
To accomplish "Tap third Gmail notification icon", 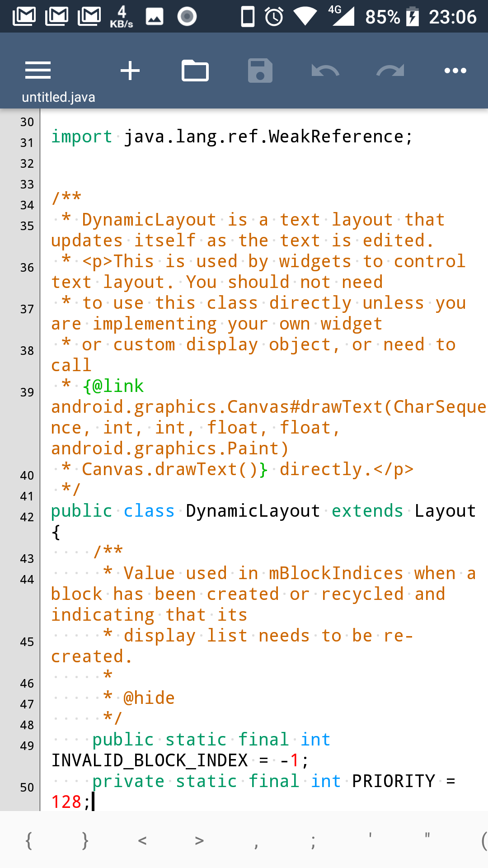I will (x=89, y=16).
